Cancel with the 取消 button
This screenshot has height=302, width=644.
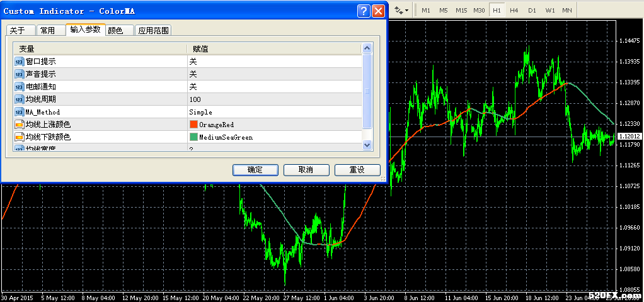point(306,170)
